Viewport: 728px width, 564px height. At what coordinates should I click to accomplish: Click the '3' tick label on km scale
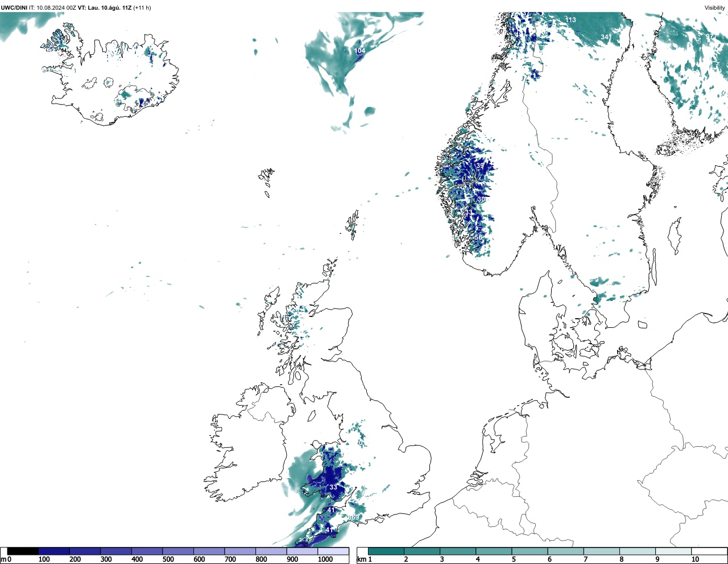pyautogui.click(x=442, y=559)
